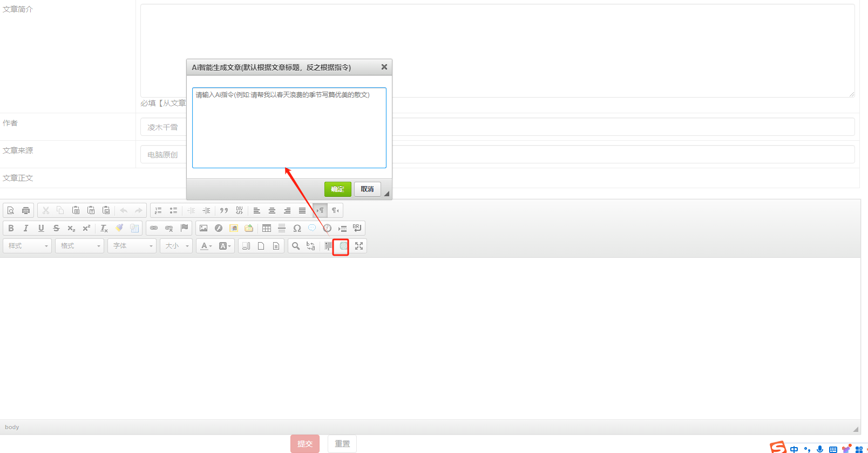Insert an image
The width and height of the screenshot is (868, 453).
[x=204, y=228]
